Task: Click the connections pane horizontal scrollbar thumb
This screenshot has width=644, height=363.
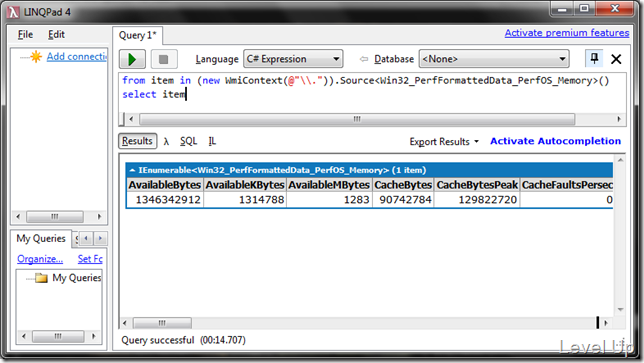Action: pos(55,216)
